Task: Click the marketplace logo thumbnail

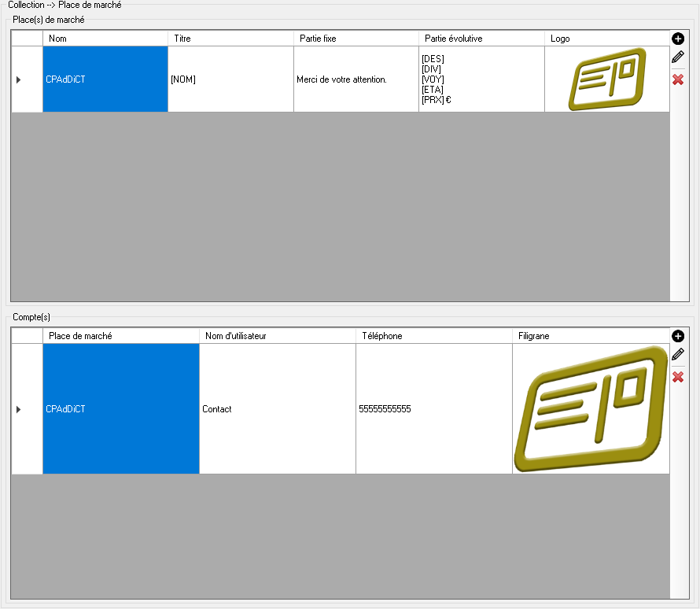Action: (x=607, y=79)
